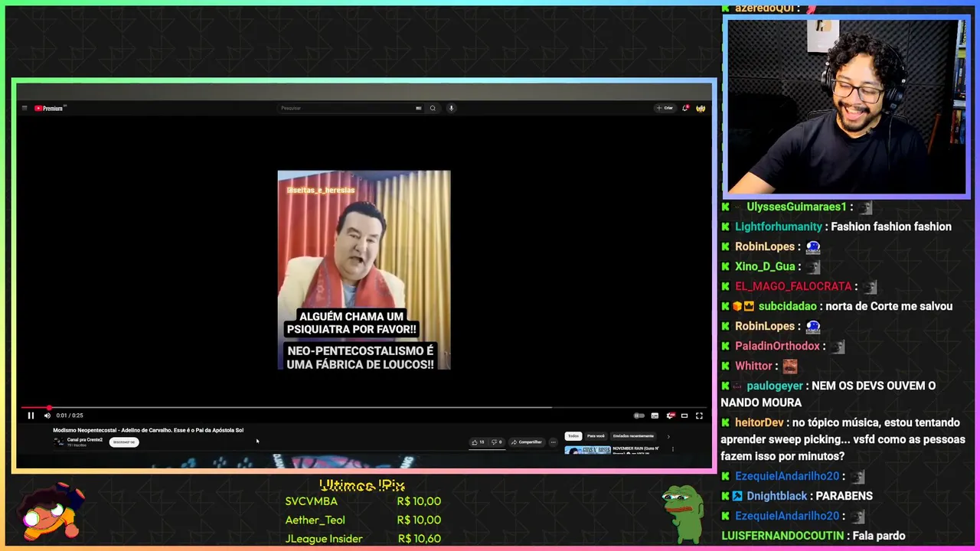Dislike the video with thumbs down
Viewport: 980px width, 551px height.
(496, 442)
